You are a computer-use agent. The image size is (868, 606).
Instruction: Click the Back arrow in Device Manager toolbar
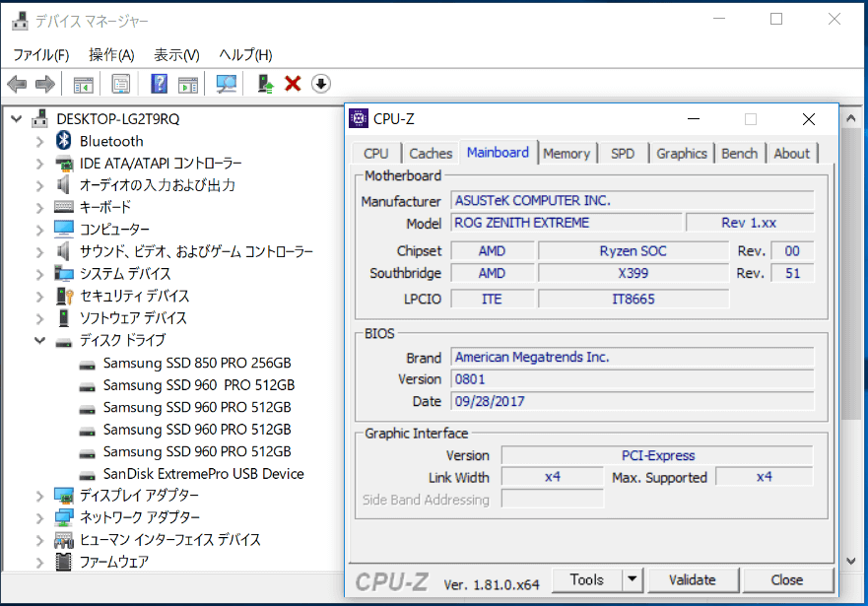coord(17,84)
